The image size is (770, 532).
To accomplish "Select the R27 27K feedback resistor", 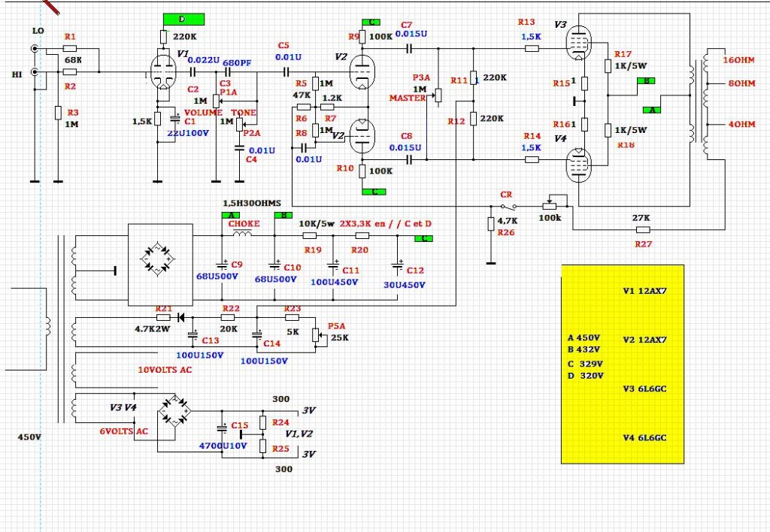I will pos(642,229).
